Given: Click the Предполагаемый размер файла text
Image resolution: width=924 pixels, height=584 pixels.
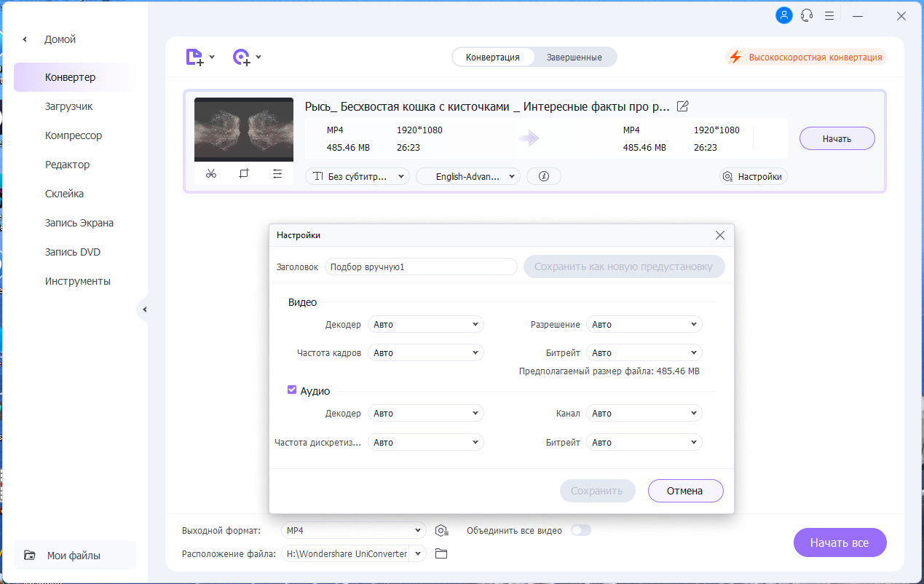Looking at the screenshot, I should (609, 371).
